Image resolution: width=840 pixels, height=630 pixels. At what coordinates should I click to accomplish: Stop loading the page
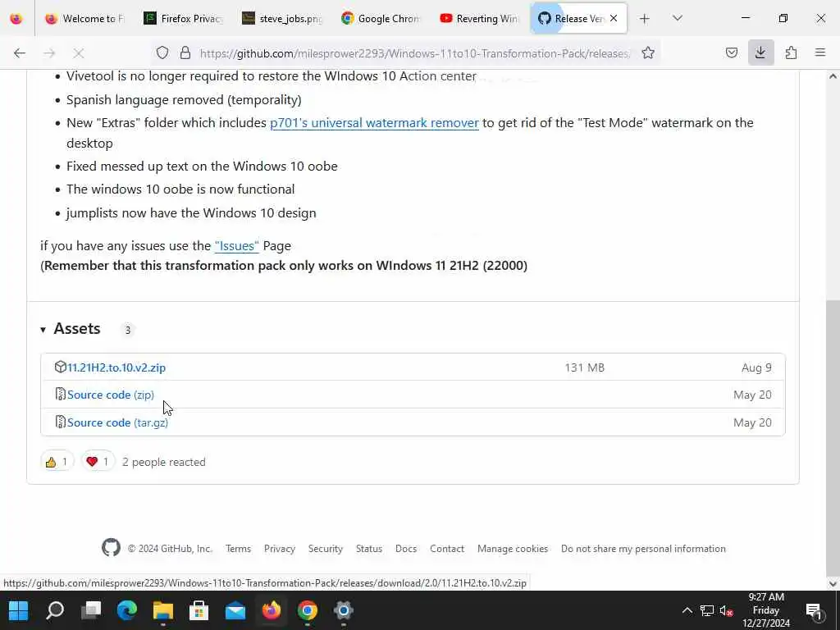(79, 53)
